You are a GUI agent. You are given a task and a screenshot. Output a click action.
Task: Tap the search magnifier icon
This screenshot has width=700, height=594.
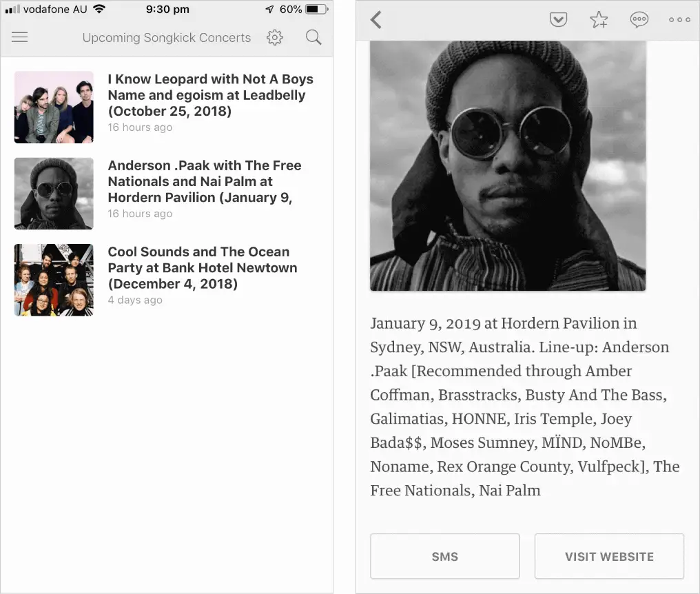click(x=313, y=37)
